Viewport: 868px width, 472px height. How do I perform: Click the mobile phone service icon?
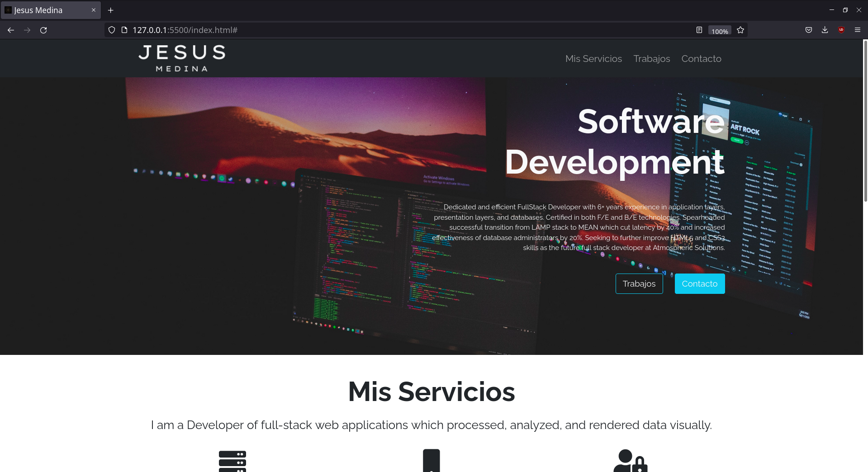[x=432, y=460]
